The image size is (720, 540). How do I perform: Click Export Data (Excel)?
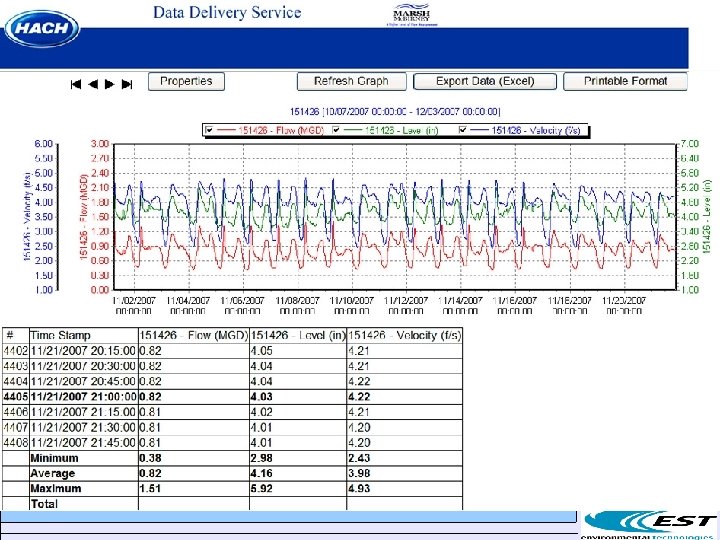(485, 81)
